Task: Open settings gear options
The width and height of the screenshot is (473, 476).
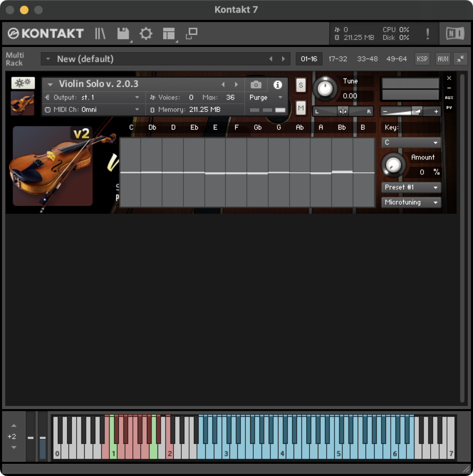Action: coord(146,33)
